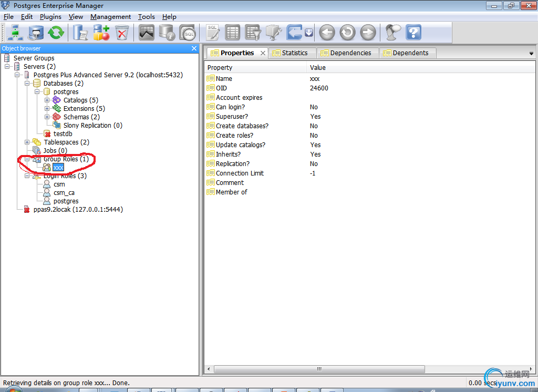This screenshot has height=392, width=538.
Task: View data grid for selected object
Action: (233, 33)
